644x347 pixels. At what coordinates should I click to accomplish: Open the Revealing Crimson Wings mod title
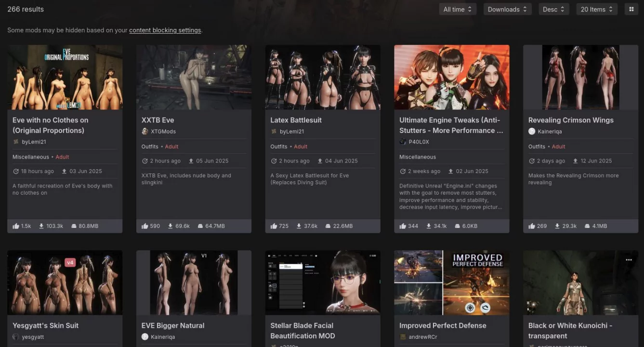pos(571,120)
